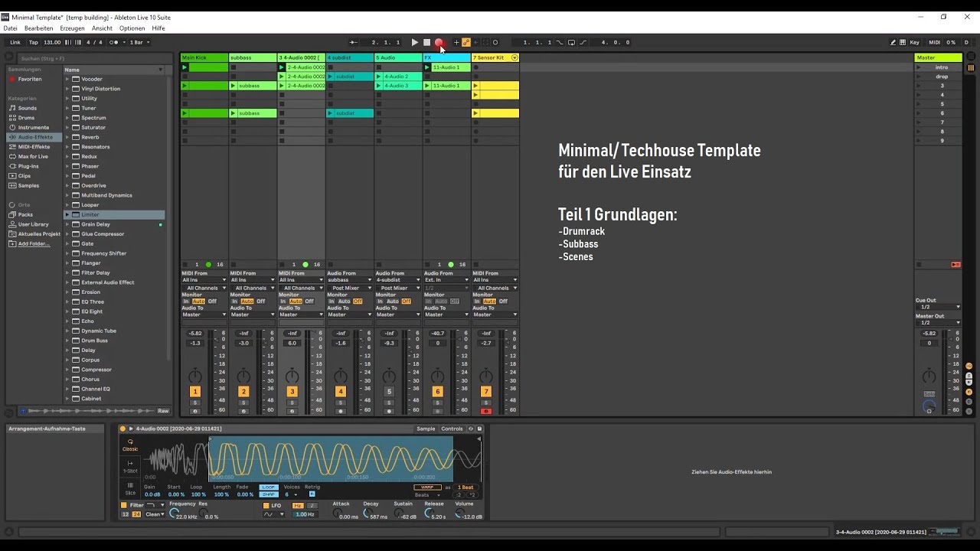Toggle the Simpler LFO on/off

pos(266,505)
